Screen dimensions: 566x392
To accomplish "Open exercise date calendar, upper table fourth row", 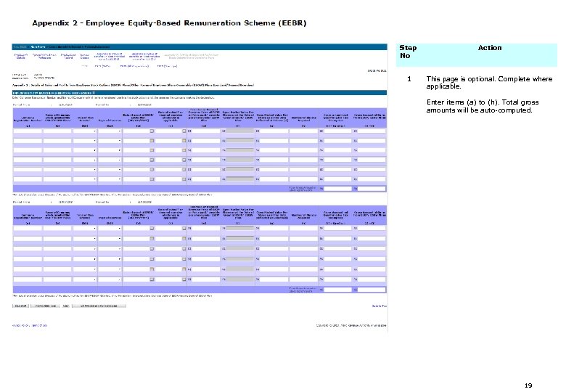I will [x=184, y=160].
